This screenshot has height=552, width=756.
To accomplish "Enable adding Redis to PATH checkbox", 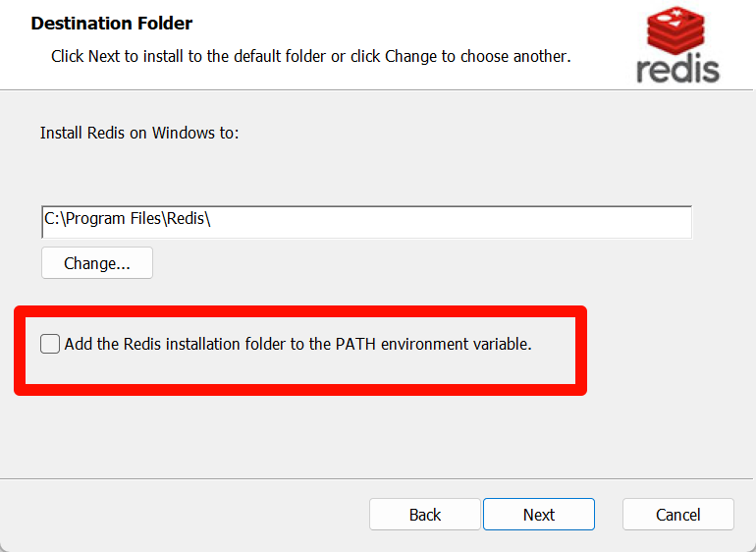I will (50, 344).
